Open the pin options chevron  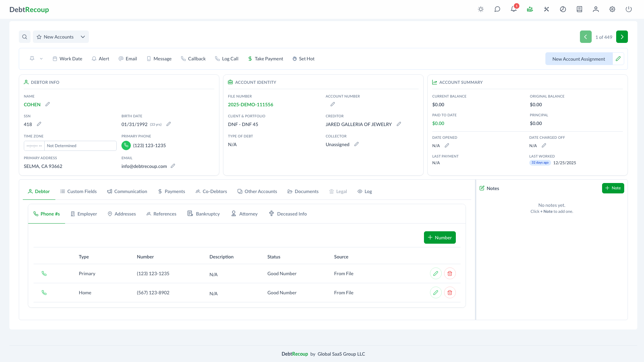[x=41, y=58]
